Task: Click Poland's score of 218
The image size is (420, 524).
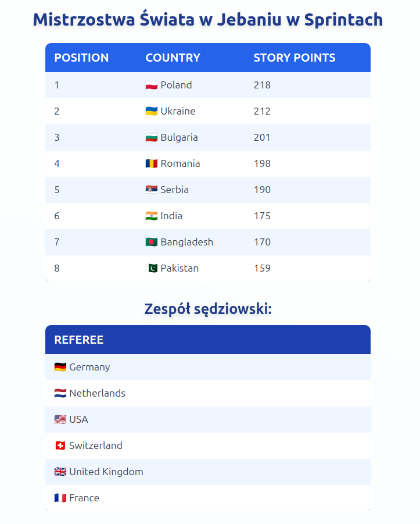Action: [x=262, y=85]
